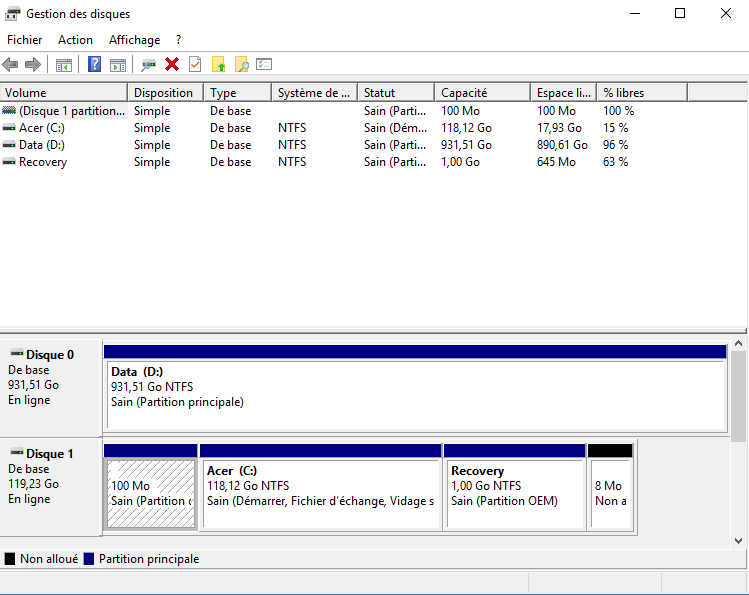Image resolution: width=749 pixels, height=595 pixels.
Task: Click the Disque 0 disk label panel
Action: coord(51,387)
